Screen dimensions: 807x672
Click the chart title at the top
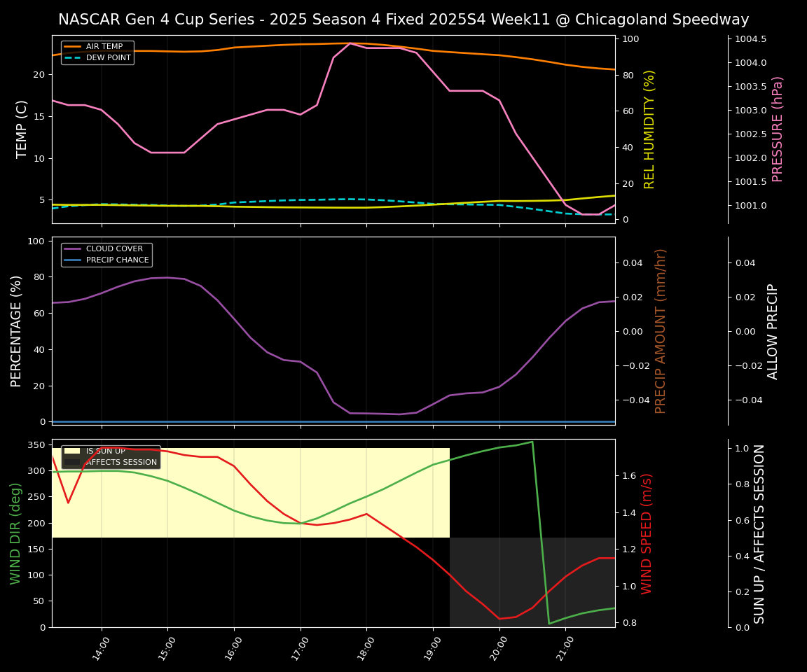pos(403,20)
